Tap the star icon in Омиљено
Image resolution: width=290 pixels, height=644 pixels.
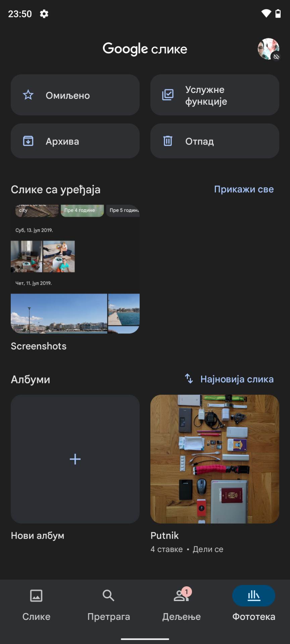pos(28,95)
